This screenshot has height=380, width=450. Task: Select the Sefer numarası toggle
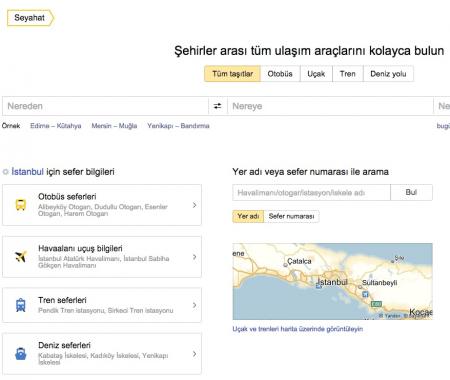tap(291, 216)
